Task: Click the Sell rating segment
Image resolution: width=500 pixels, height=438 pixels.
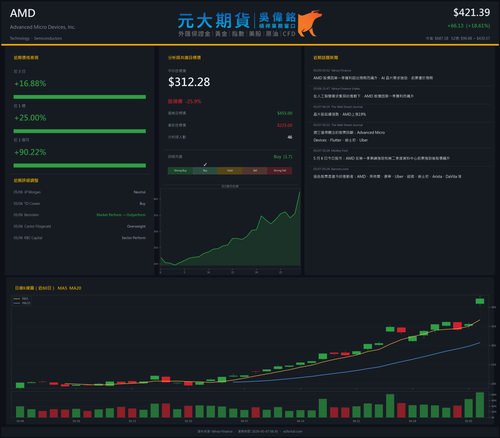Action: pos(255,171)
